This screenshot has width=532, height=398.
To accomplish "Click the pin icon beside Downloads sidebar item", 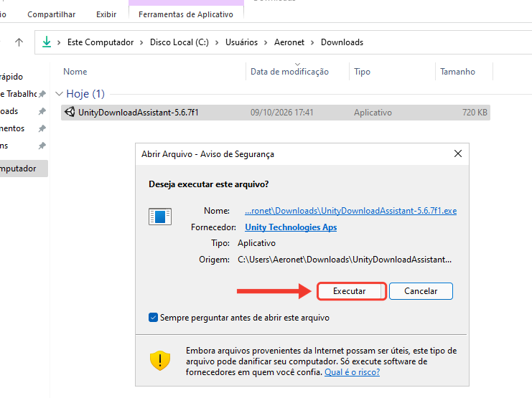I will [42, 111].
